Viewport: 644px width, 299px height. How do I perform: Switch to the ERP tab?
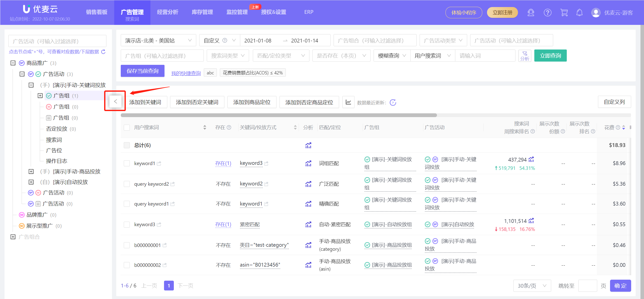click(309, 12)
